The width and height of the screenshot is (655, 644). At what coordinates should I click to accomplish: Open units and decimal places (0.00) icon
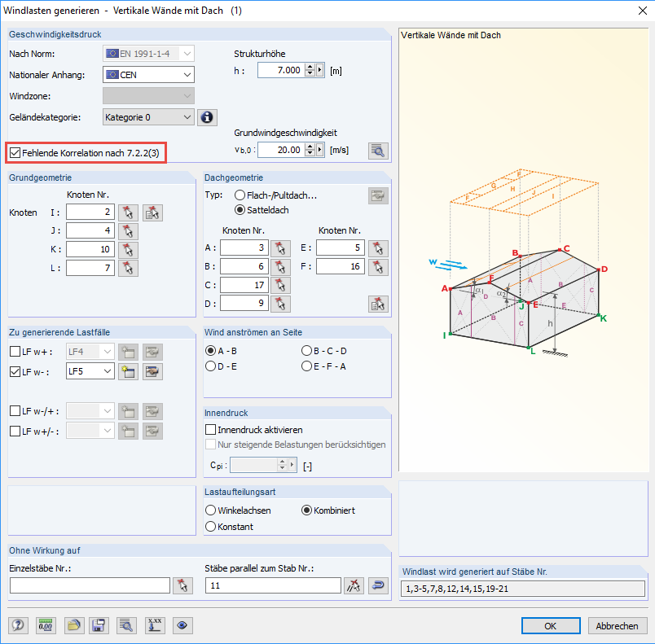click(46, 625)
